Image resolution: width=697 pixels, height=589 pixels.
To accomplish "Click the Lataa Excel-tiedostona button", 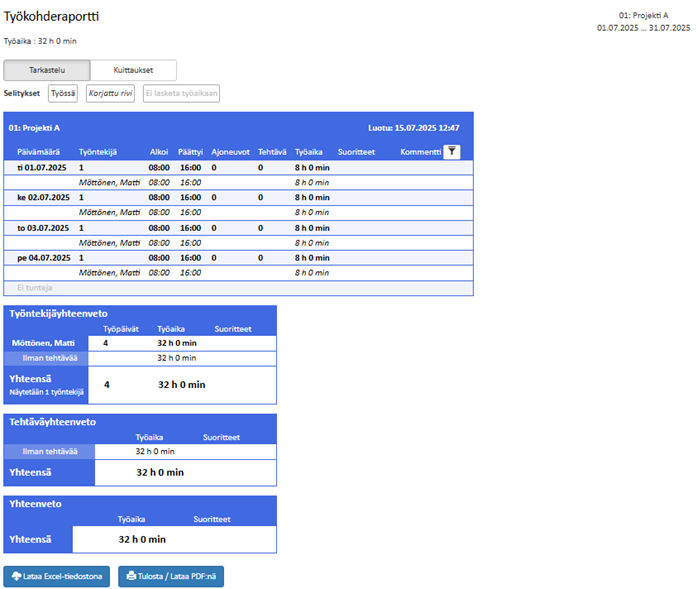I will pos(57,576).
